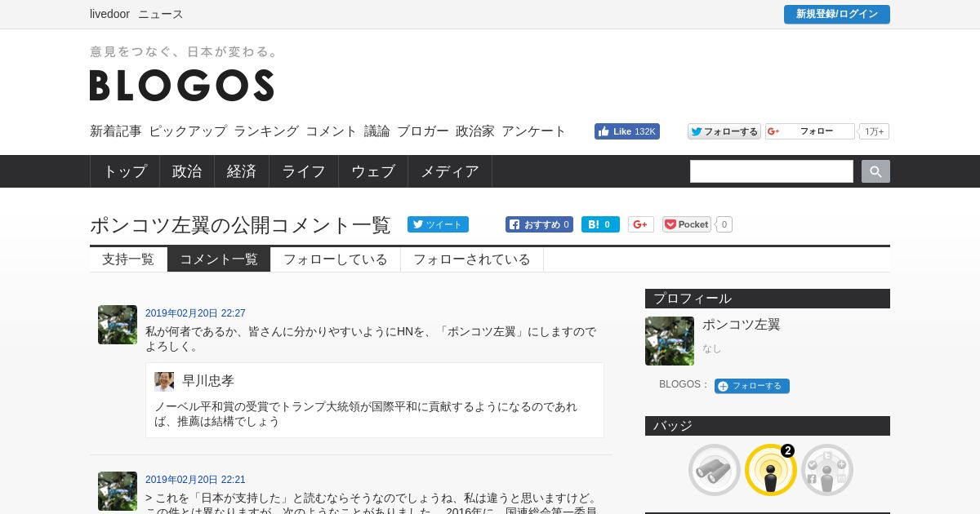Open the ランキング menu item
The height and width of the screenshot is (514, 980).
266,131
